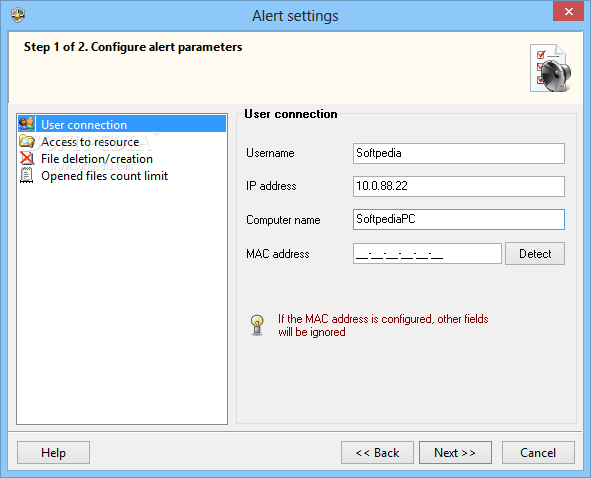This screenshot has height=478, width=591.
Task: Click the Access to resource folder icon
Action: point(27,141)
